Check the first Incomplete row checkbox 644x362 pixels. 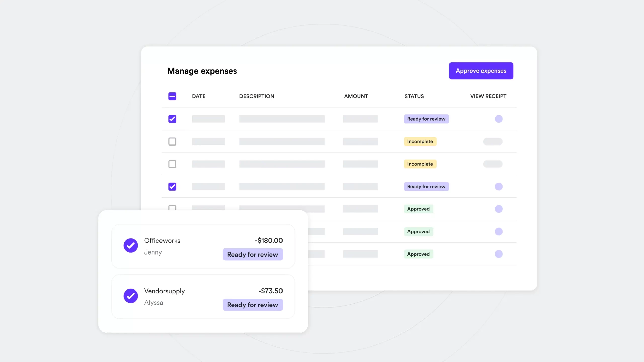pos(172,141)
